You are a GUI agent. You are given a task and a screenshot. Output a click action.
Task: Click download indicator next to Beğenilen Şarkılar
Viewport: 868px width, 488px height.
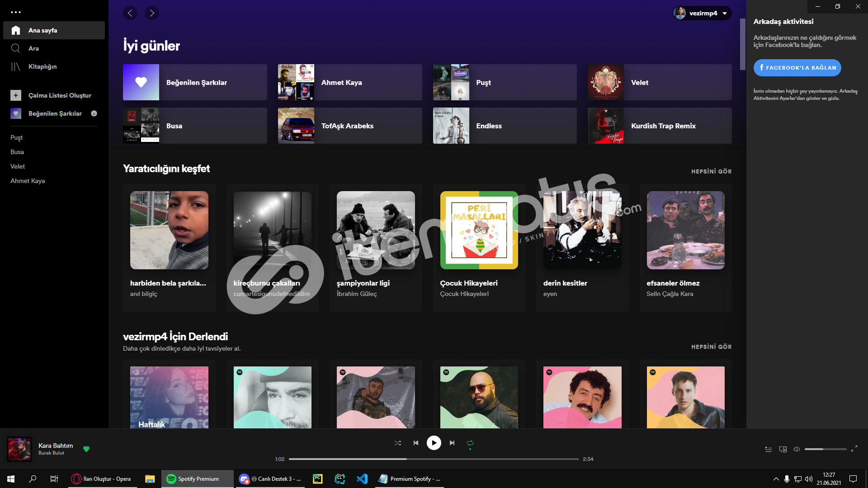(x=94, y=113)
